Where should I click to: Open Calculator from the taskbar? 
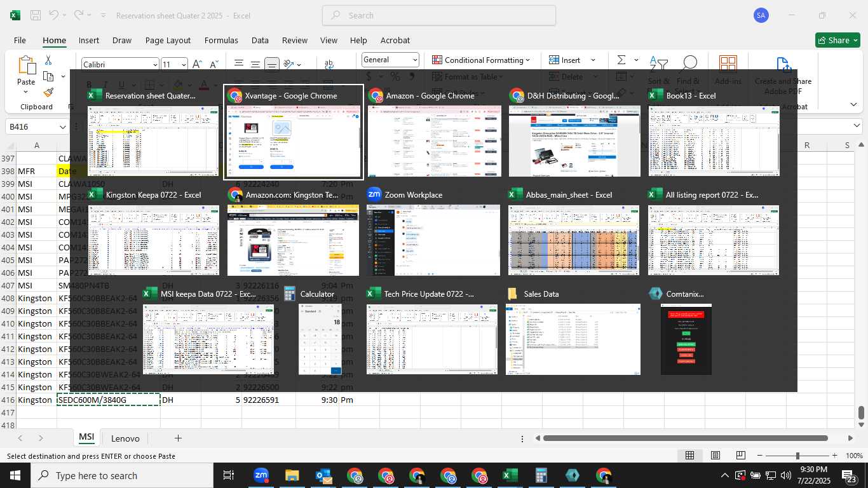tap(541, 475)
